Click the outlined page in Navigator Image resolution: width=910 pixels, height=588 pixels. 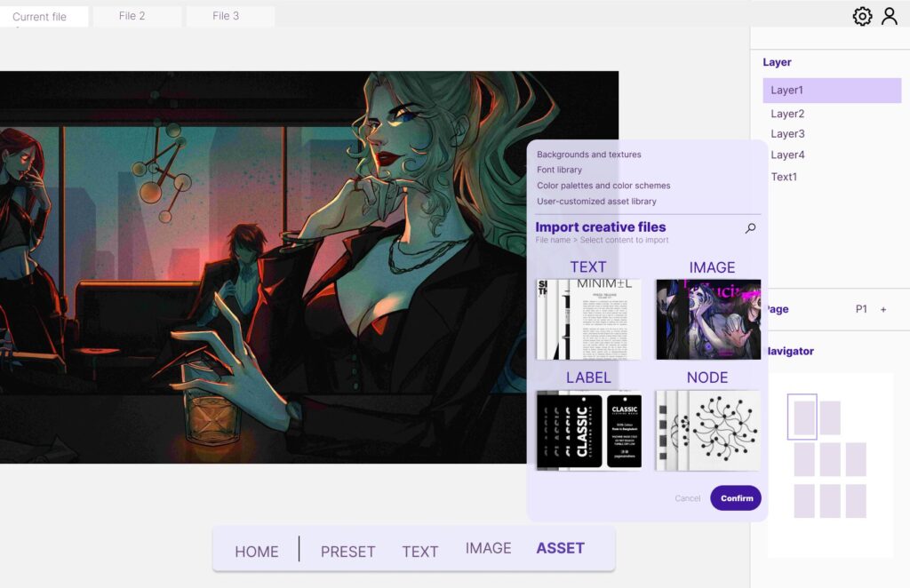[x=802, y=417]
